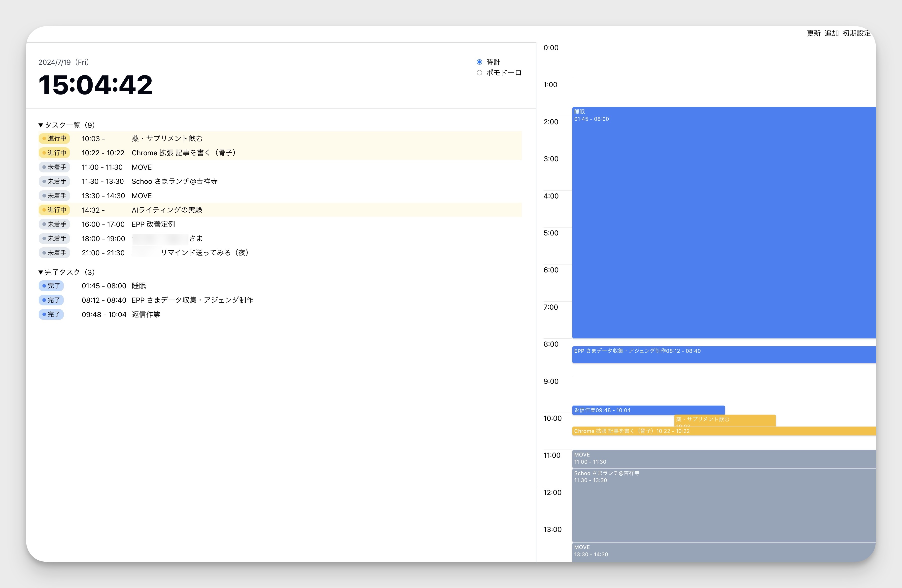
Task: Click the 9:00 hour label on the timeline
Action: click(551, 382)
